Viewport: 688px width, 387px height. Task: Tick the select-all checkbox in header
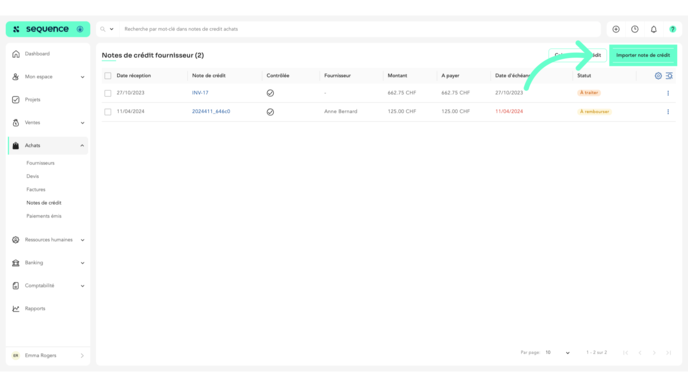coord(108,76)
